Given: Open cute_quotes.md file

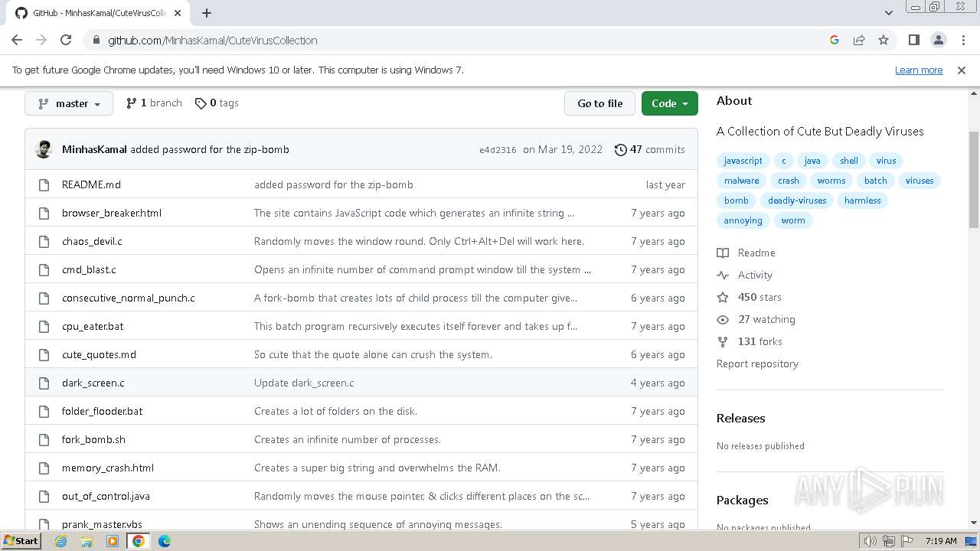Looking at the screenshot, I should coord(99,354).
